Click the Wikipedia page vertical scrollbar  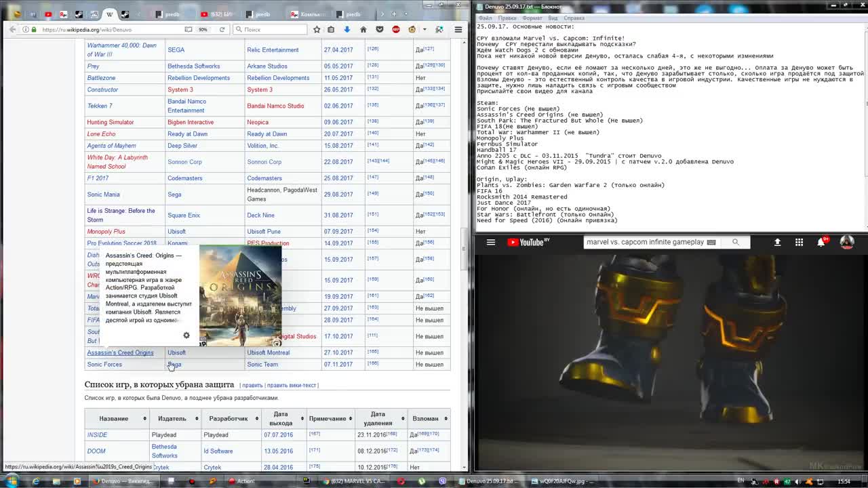465,249
